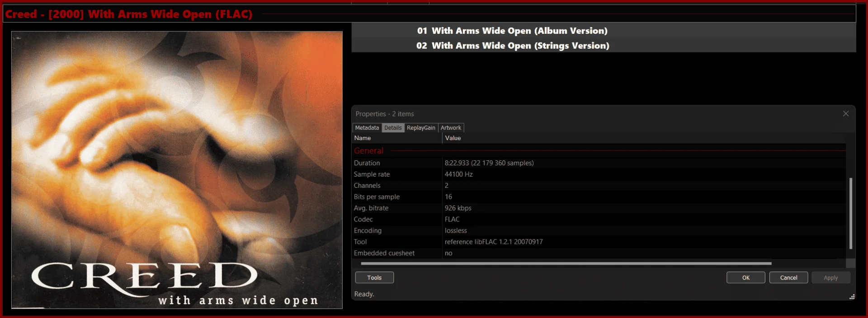Image resolution: width=868 pixels, height=318 pixels.
Task: Click the Cancel button
Action: 788,278
